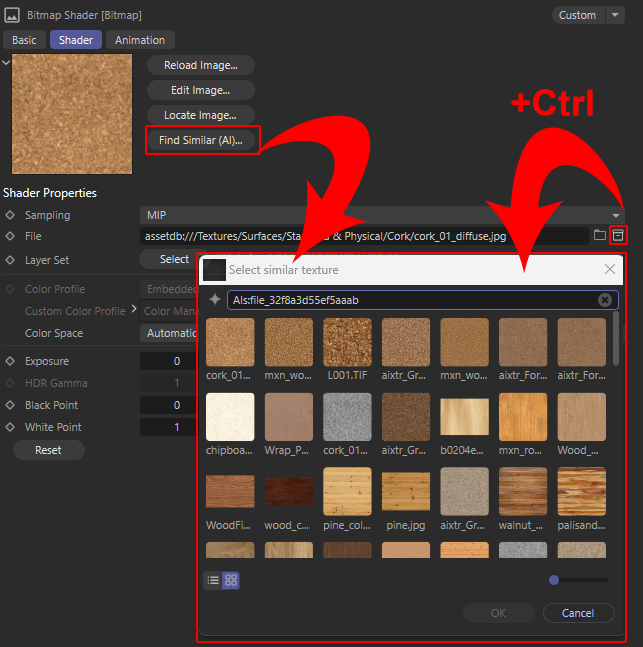Switch to the Basic tab
The height and width of the screenshot is (647, 643).
click(x=24, y=40)
